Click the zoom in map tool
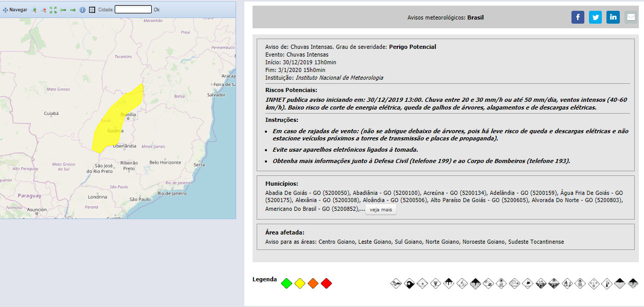The width and height of the screenshot is (644, 307). pyautogui.click(x=33, y=10)
